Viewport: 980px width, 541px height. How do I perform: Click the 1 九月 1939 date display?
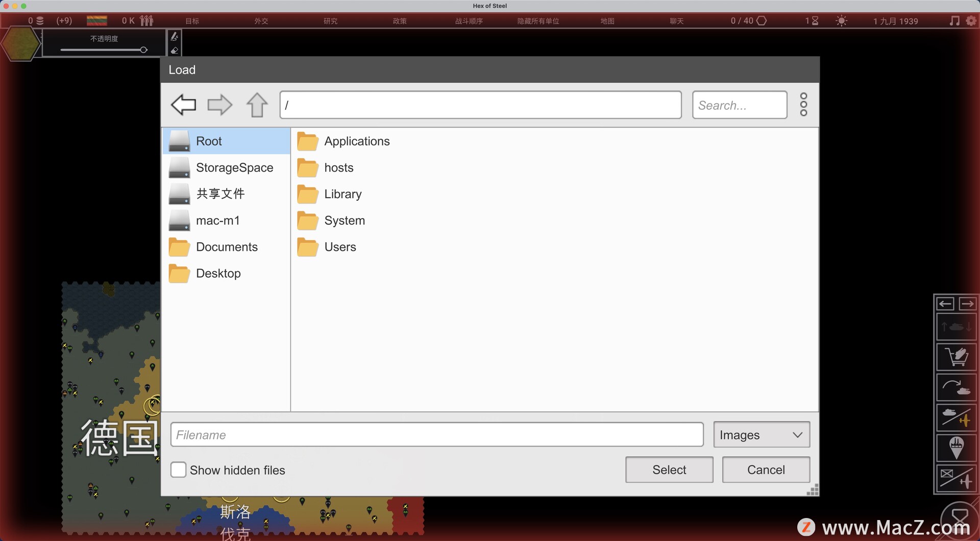click(895, 21)
